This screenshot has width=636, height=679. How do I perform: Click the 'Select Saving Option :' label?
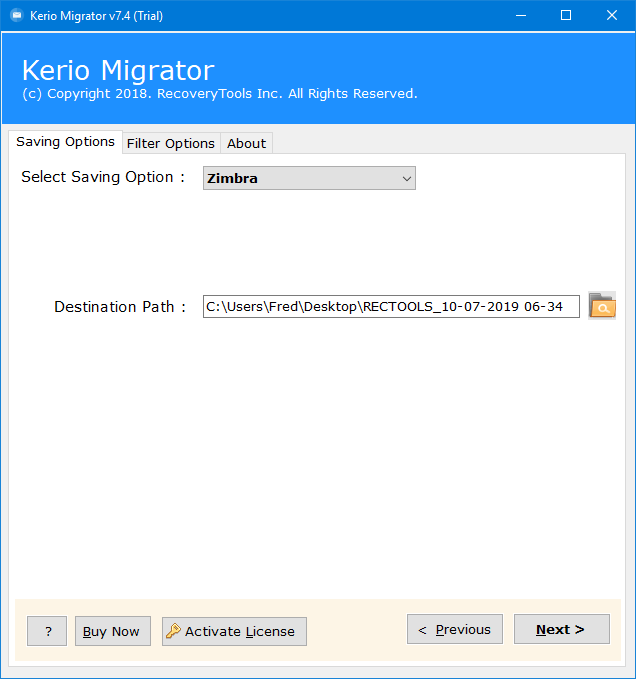[x=103, y=177]
